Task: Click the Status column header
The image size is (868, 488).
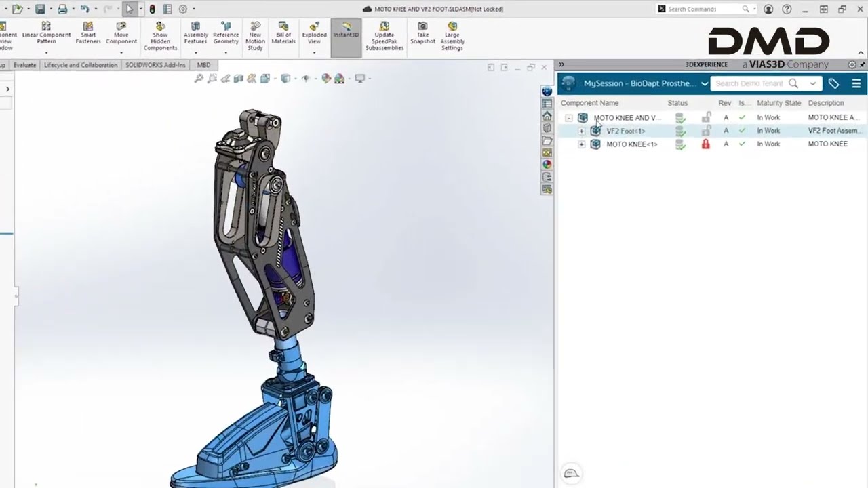Action: point(677,103)
